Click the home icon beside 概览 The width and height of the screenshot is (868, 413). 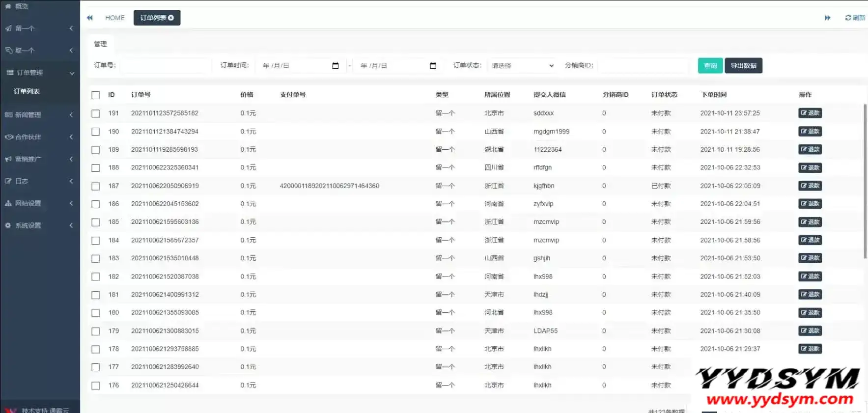pyautogui.click(x=8, y=6)
